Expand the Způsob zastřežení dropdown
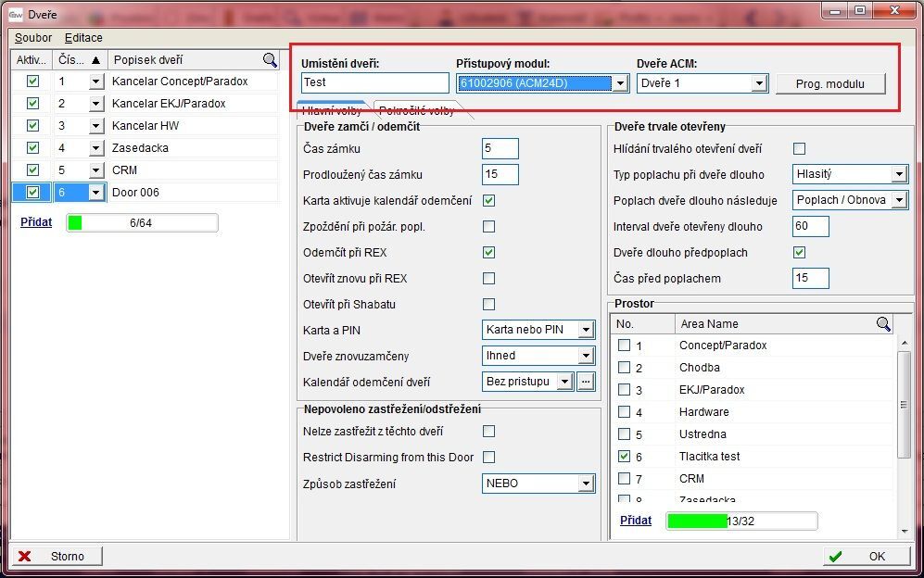This screenshot has width=924, height=578. pyautogui.click(x=585, y=484)
